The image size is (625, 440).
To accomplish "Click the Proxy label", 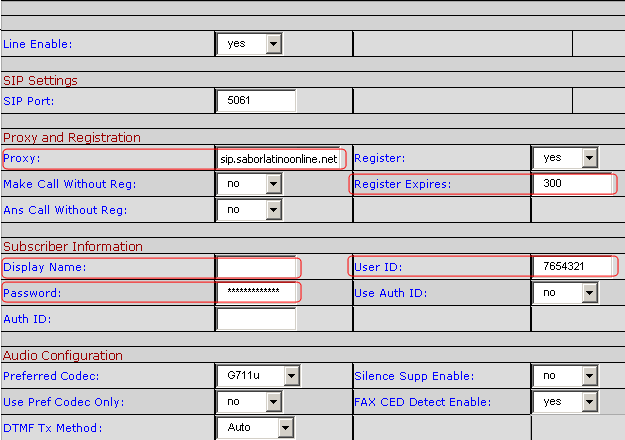I will coord(19,158).
